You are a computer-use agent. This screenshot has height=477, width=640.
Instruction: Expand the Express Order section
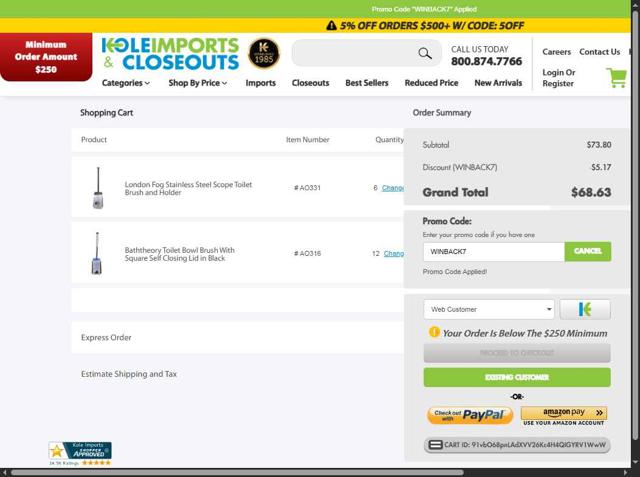click(x=238, y=337)
